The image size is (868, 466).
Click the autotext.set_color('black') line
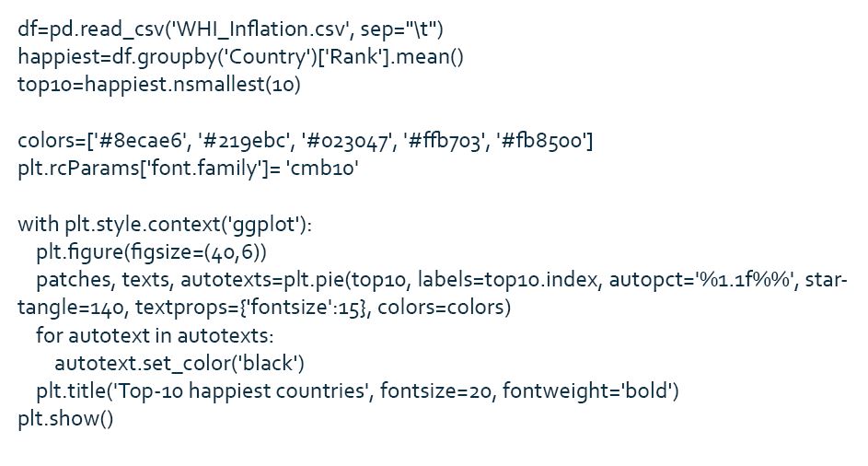179,363
